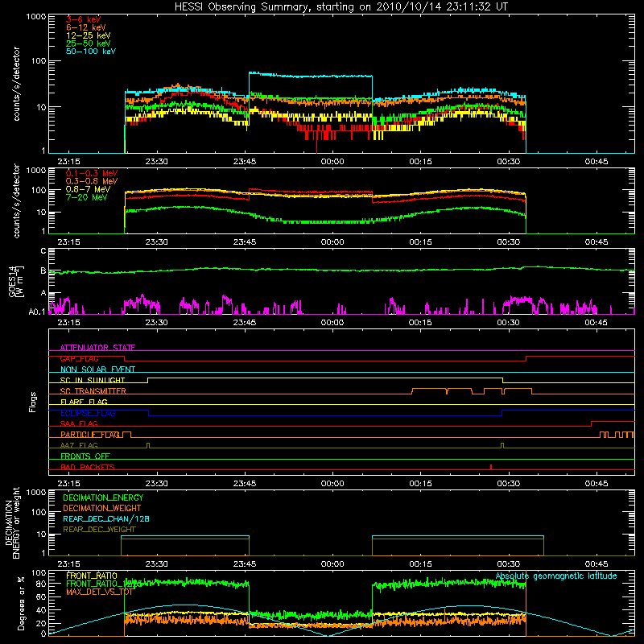Pick the NON_SOLAR_EVENT flag label

click(97, 369)
